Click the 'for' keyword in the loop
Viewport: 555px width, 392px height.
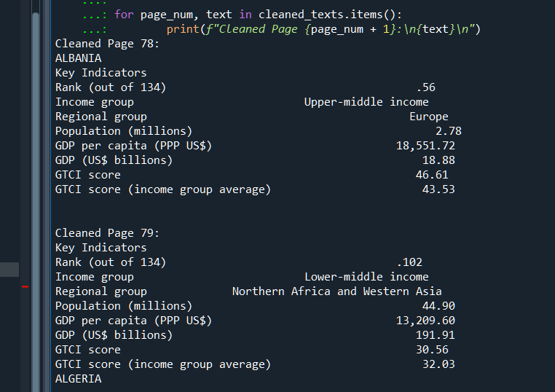(124, 15)
